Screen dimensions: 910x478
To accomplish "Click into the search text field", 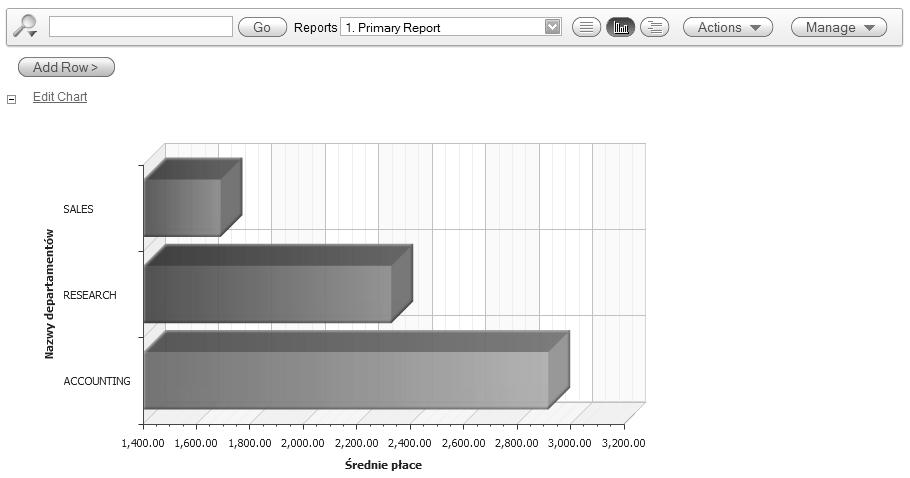I will pyautogui.click(x=141, y=27).
